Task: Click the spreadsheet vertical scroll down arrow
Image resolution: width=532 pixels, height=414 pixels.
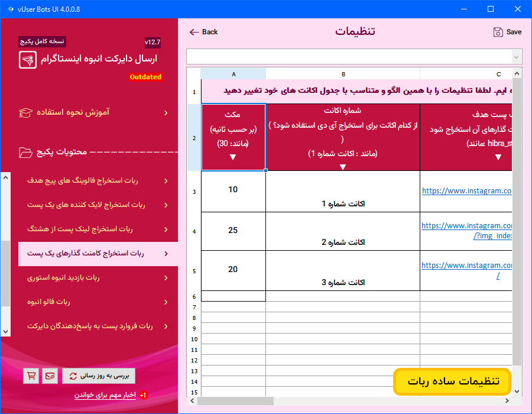Action: point(517,392)
